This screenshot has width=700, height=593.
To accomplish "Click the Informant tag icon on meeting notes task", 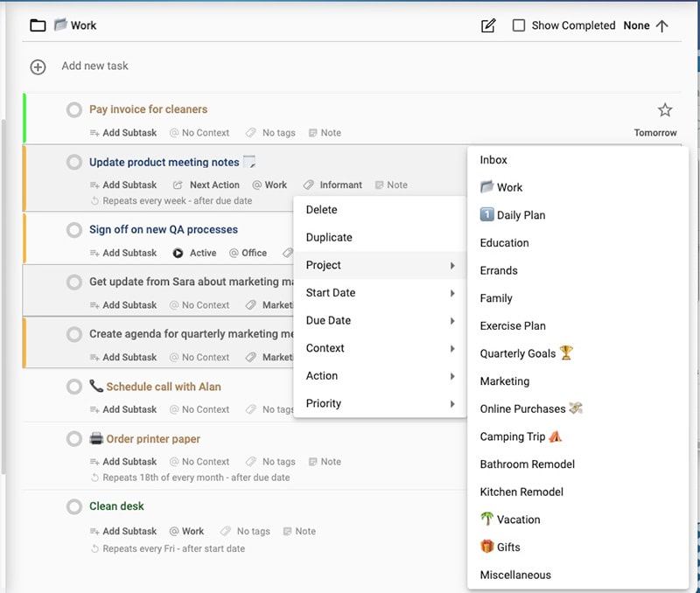I will click(308, 185).
